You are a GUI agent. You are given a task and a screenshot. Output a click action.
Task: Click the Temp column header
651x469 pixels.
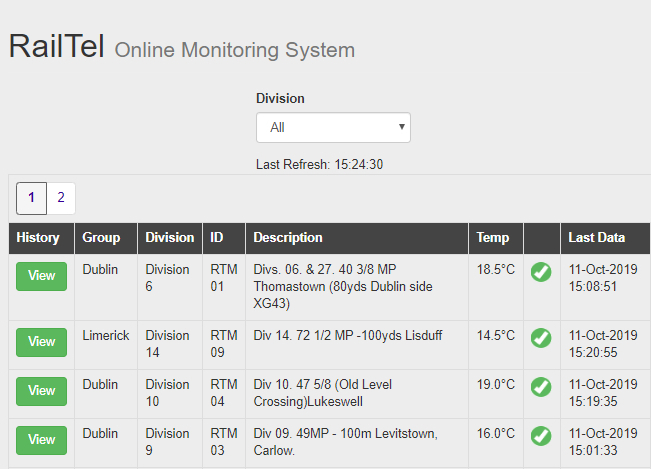point(492,238)
